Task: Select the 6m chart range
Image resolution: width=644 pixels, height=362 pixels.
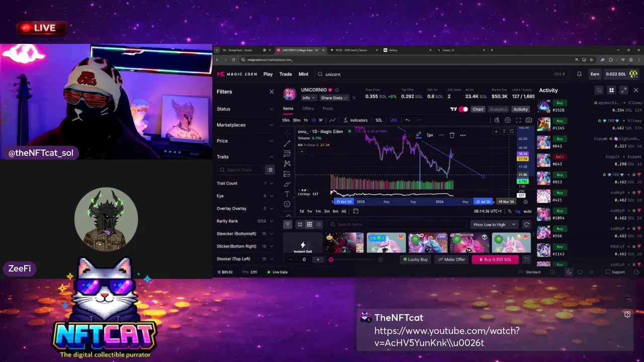Action: pyautogui.click(x=336, y=211)
